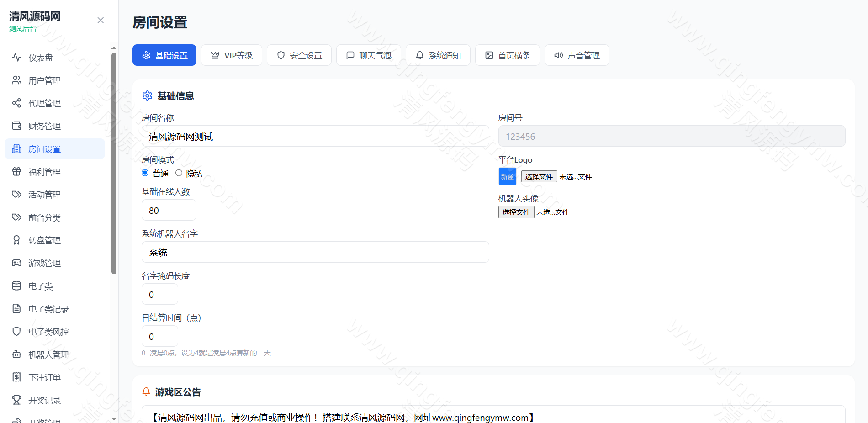Click the speech bubble icon on 聊天气泡 tab
868x423 pixels.
click(350, 55)
